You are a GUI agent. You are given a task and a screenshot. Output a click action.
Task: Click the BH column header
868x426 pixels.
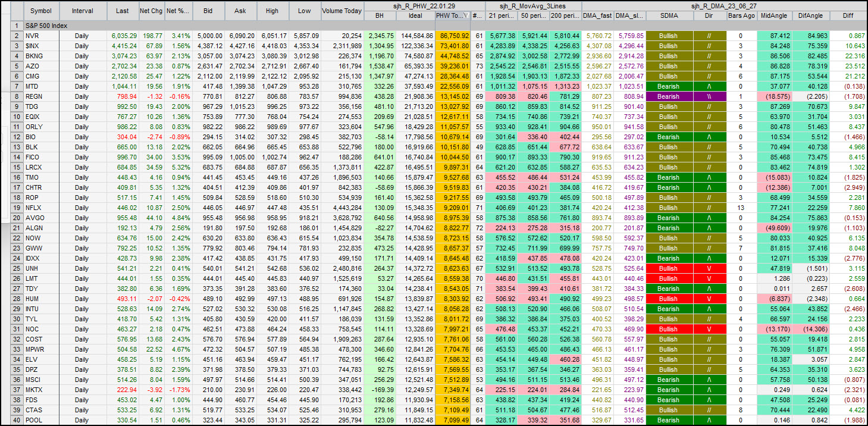(380, 15)
